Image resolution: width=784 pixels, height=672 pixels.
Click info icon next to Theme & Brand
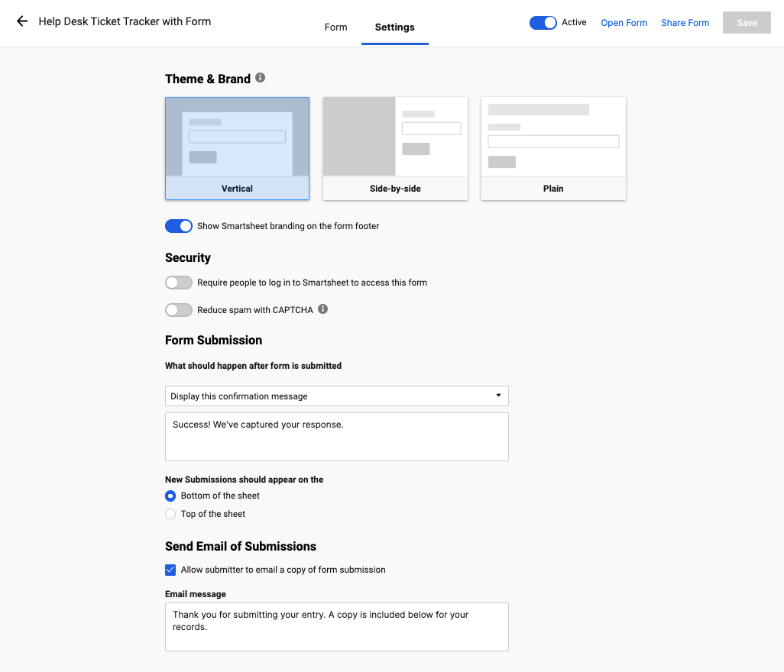point(261,78)
